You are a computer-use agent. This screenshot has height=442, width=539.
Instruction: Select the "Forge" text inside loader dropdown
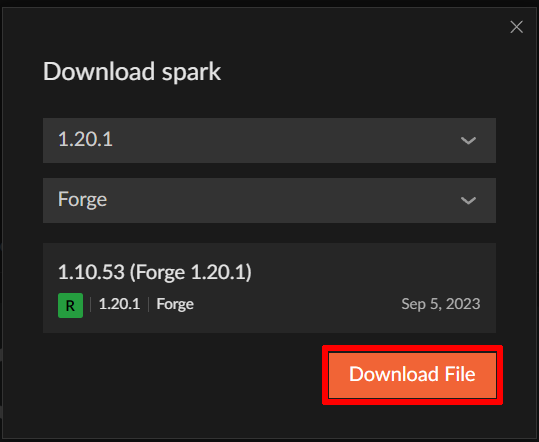pos(82,199)
